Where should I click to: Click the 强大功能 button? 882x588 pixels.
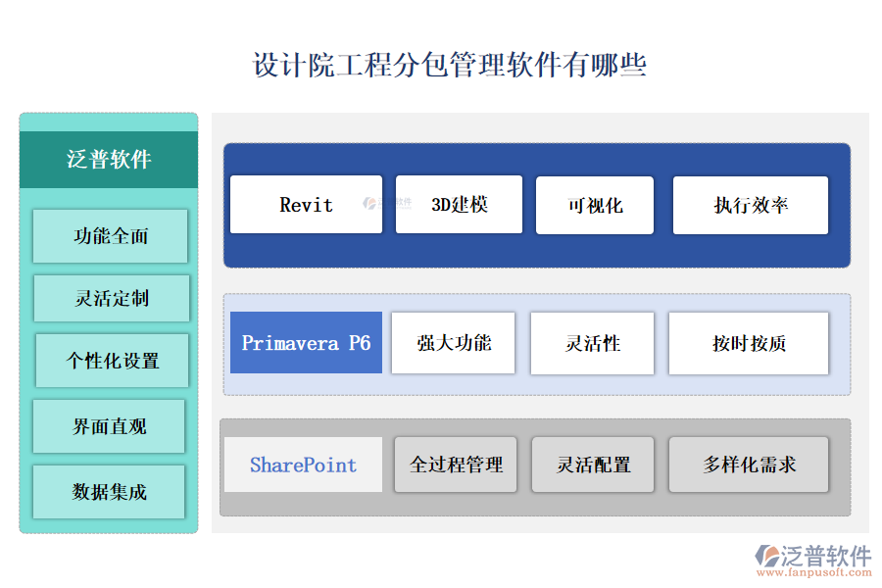(x=453, y=343)
